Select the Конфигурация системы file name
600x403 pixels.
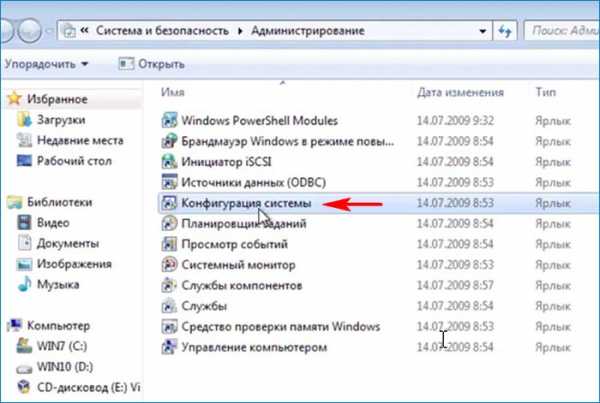coord(246,203)
